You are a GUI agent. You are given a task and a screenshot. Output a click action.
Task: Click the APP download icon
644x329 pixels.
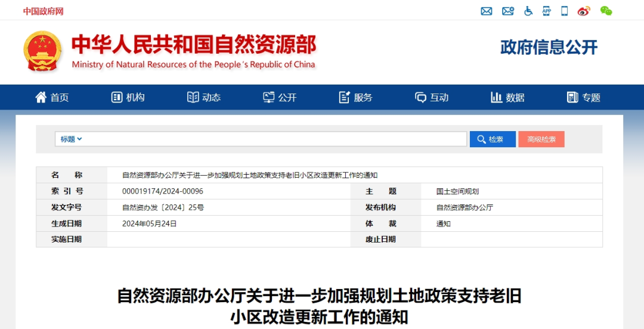(x=546, y=11)
